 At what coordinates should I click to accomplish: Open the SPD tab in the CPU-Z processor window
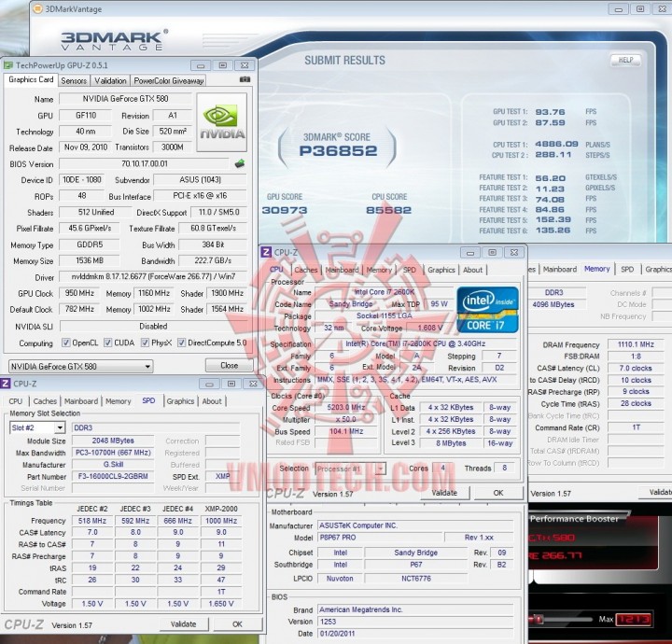410,270
